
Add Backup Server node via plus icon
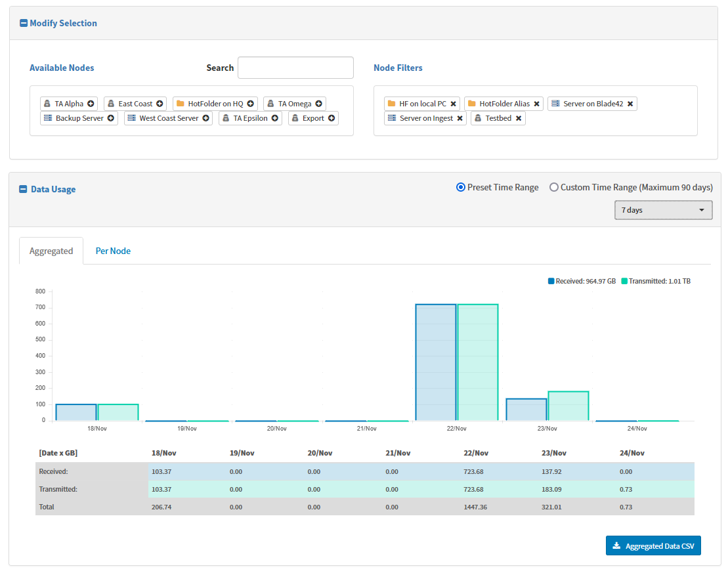click(111, 118)
